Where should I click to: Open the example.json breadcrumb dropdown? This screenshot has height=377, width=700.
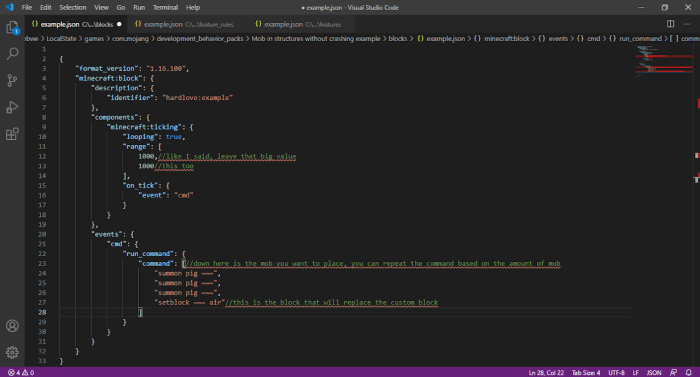pyautogui.click(x=441, y=38)
